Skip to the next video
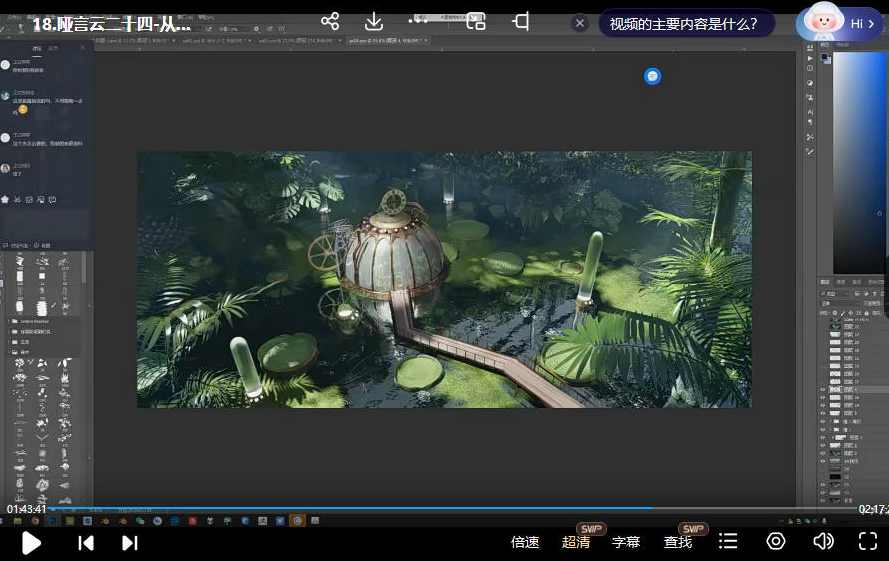This screenshot has height=561, width=889. pos(130,543)
